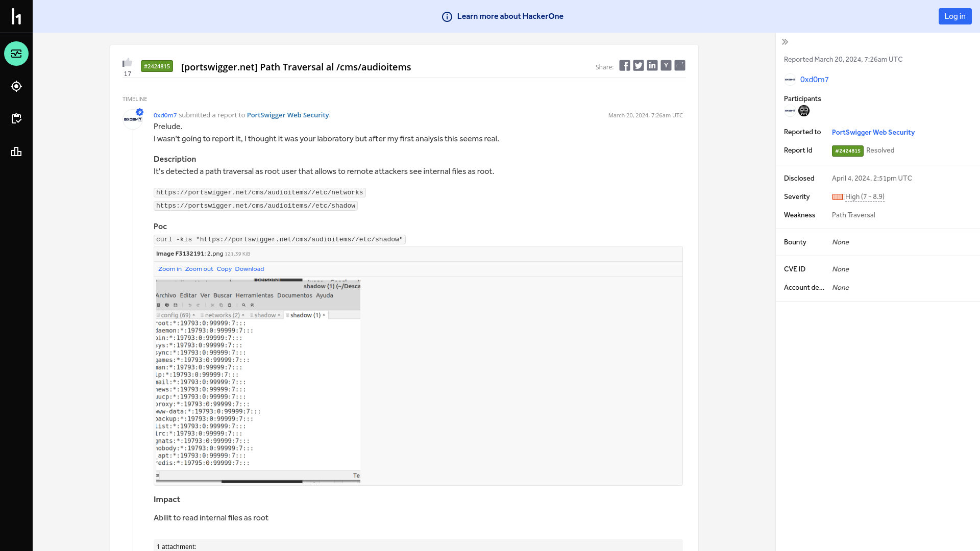Click the /etc/networks URL code snippet

pyautogui.click(x=260, y=192)
